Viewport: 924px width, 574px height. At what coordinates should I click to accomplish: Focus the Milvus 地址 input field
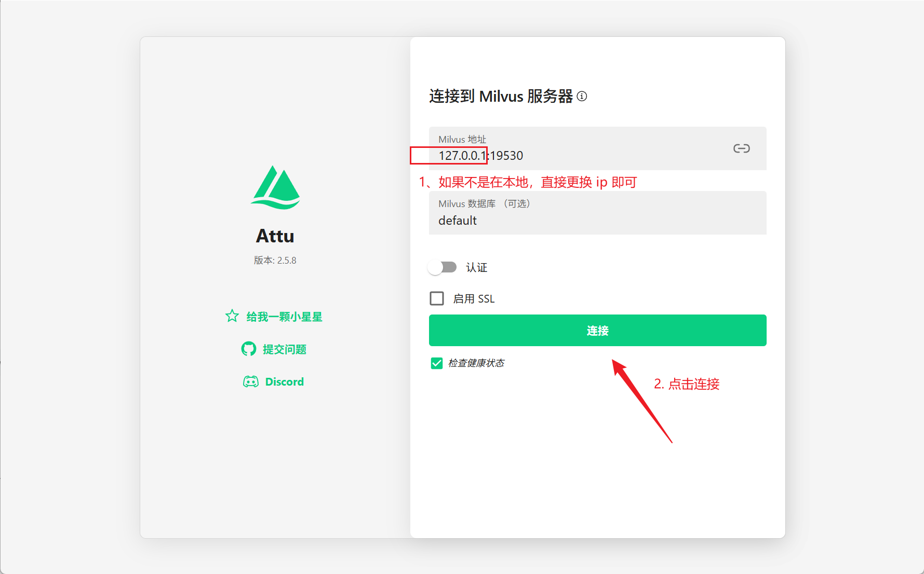tap(597, 148)
